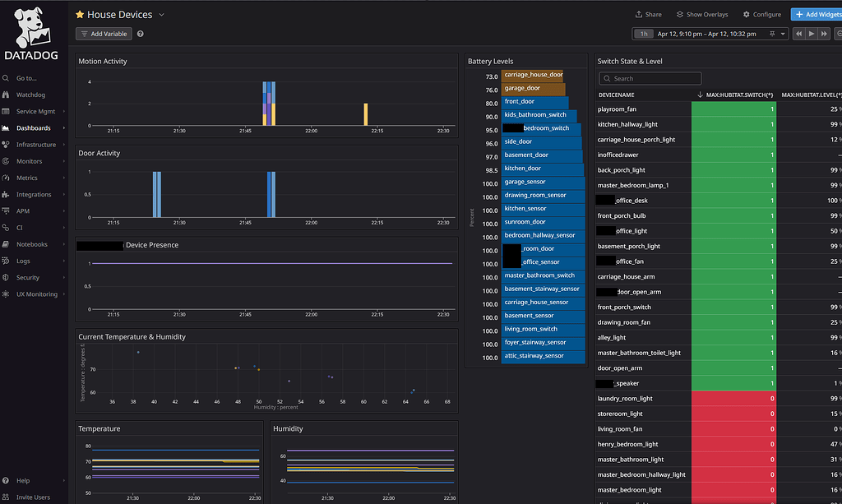The height and width of the screenshot is (504, 842).
Task: Open Logs from the sidebar
Action: pyautogui.click(x=22, y=261)
